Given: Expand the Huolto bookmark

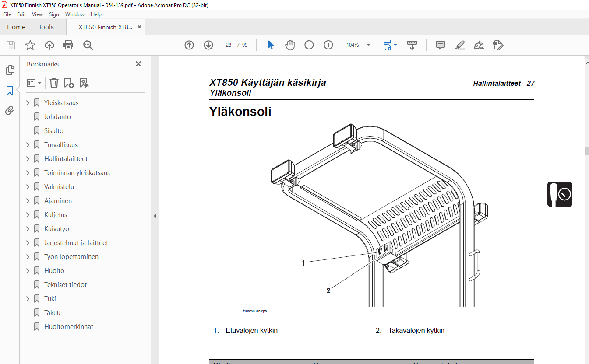Looking at the screenshot, I should [28, 271].
